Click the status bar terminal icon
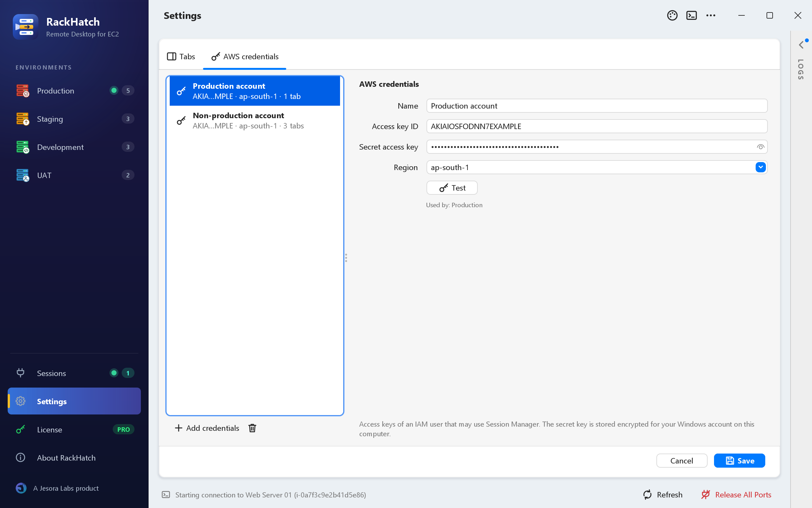This screenshot has height=508, width=812. coord(166,495)
